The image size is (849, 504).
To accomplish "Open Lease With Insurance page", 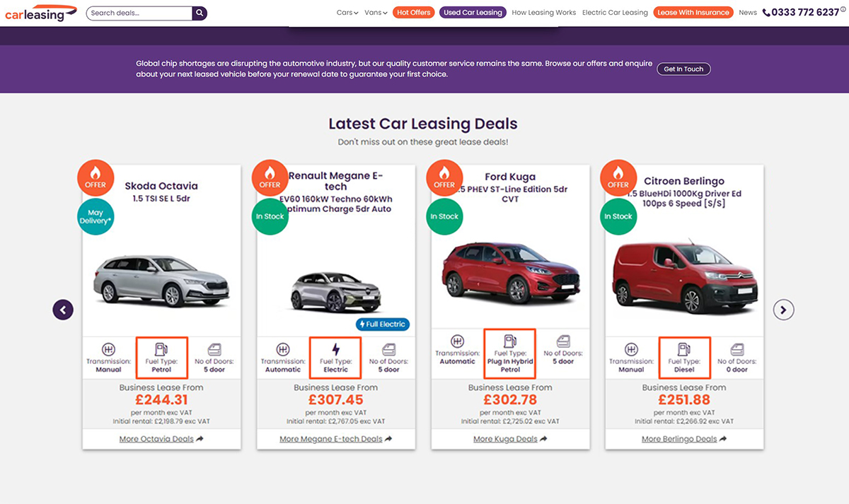I will (693, 13).
